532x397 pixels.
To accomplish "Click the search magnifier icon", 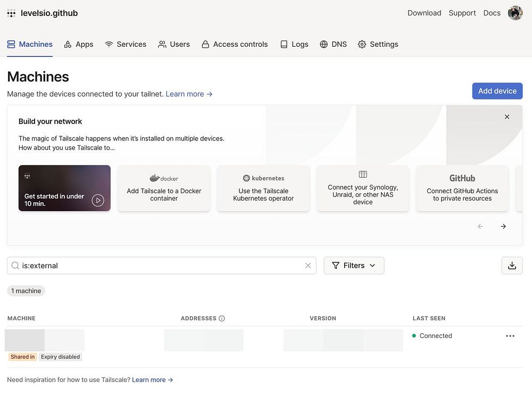I will [x=15, y=266].
